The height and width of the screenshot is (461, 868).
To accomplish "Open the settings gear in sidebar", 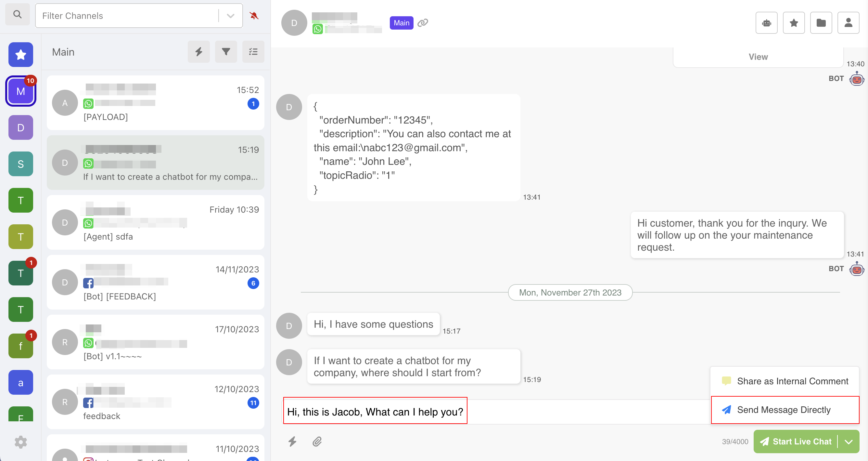I will pyautogui.click(x=20, y=442).
